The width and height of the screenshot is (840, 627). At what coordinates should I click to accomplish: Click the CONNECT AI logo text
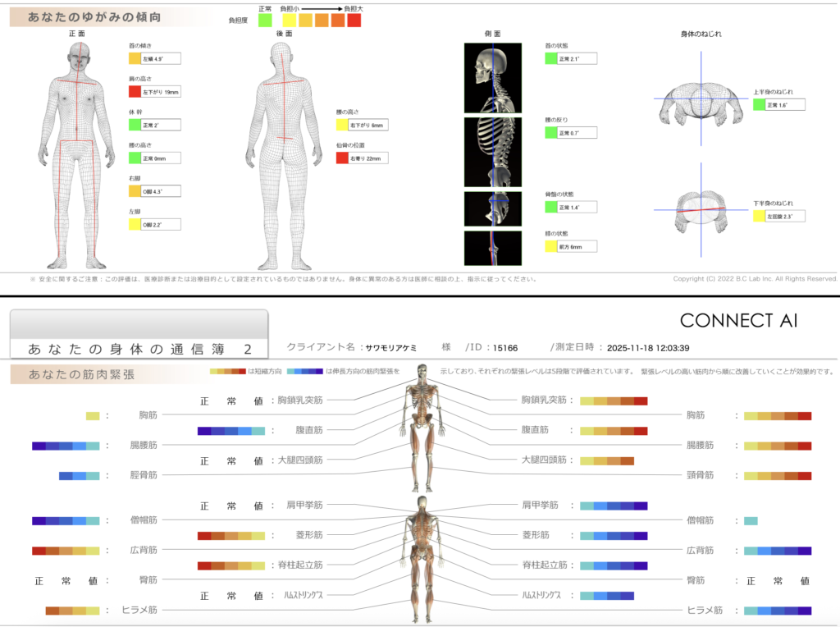click(x=738, y=320)
